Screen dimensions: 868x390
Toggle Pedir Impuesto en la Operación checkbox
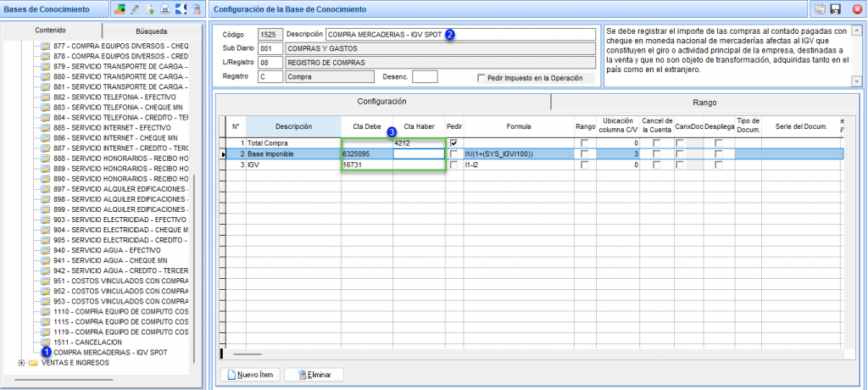coord(481,78)
